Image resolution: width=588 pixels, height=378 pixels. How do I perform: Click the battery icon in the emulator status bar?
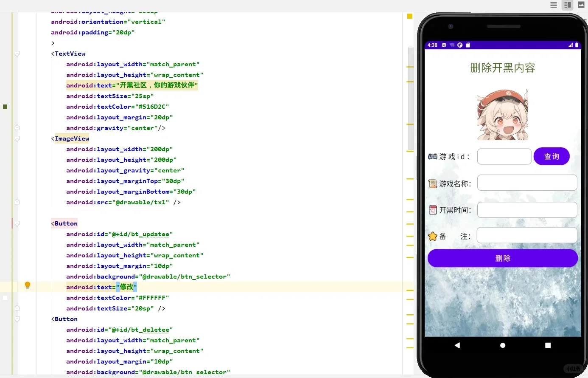[x=577, y=45]
